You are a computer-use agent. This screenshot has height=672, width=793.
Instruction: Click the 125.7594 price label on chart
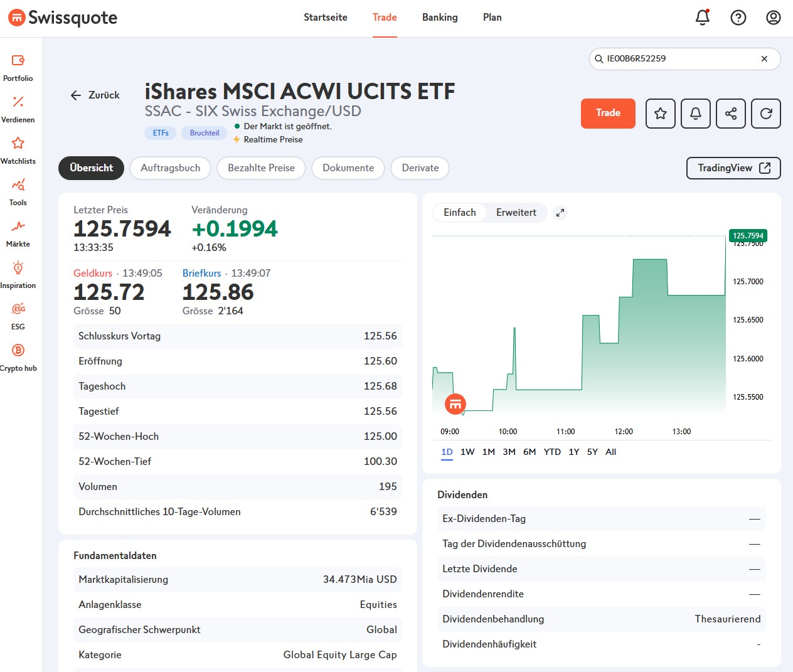pyautogui.click(x=748, y=236)
